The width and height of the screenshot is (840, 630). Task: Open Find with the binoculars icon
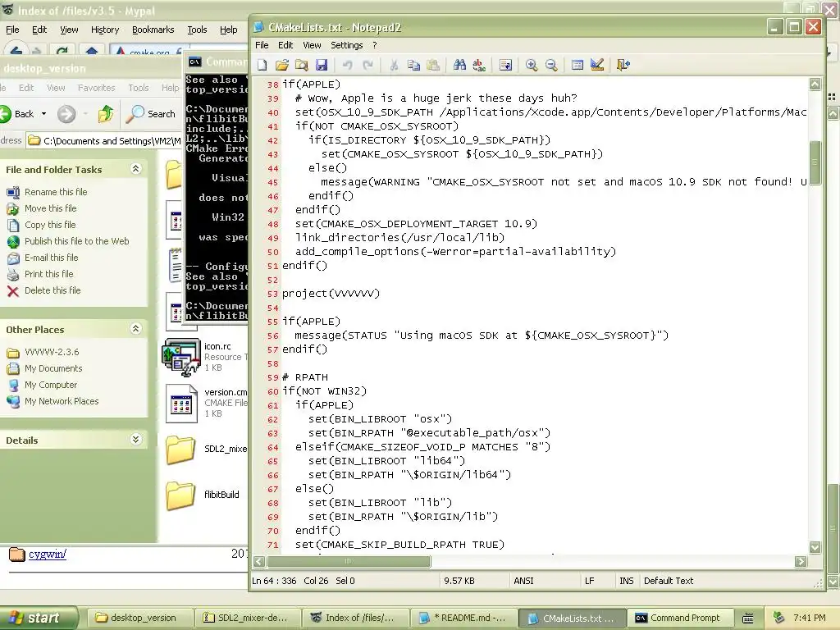click(x=459, y=66)
